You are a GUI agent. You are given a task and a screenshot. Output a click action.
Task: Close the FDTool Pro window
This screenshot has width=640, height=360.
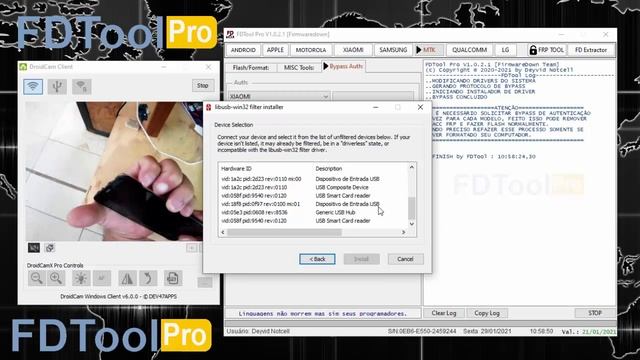[x=606, y=35]
